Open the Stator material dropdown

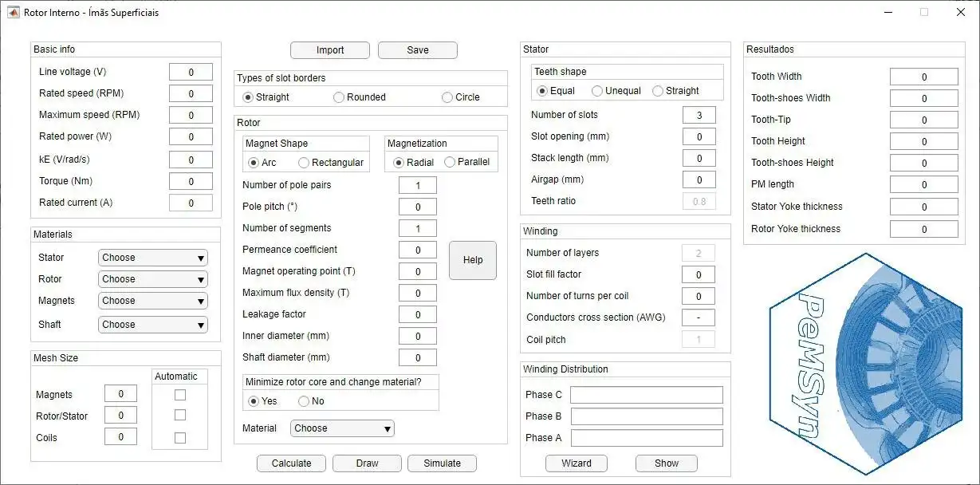click(x=153, y=258)
